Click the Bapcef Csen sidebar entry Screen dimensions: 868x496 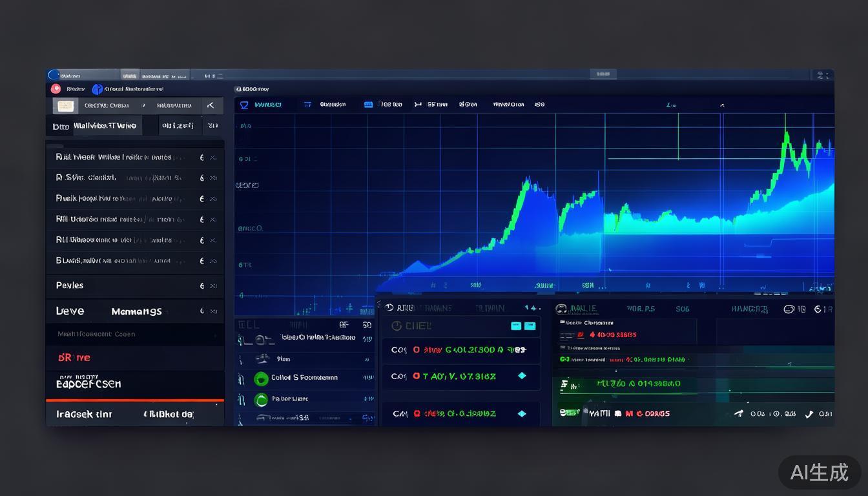(88, 384)
